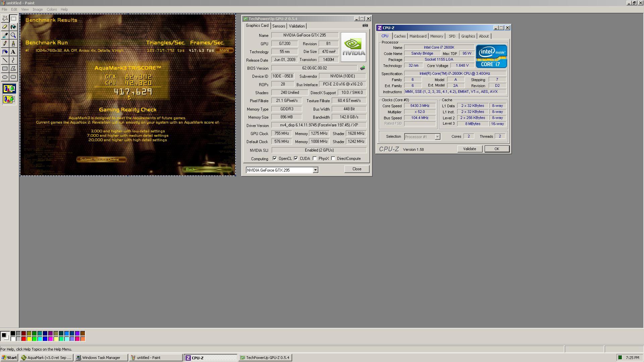Switch to Windows Task Manager in taskbar
The image size is (644, 362).
[101, 358]
